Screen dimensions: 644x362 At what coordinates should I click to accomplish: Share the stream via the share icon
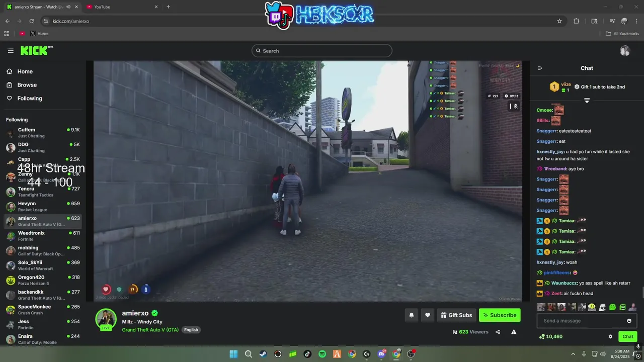tap(498, 332)
